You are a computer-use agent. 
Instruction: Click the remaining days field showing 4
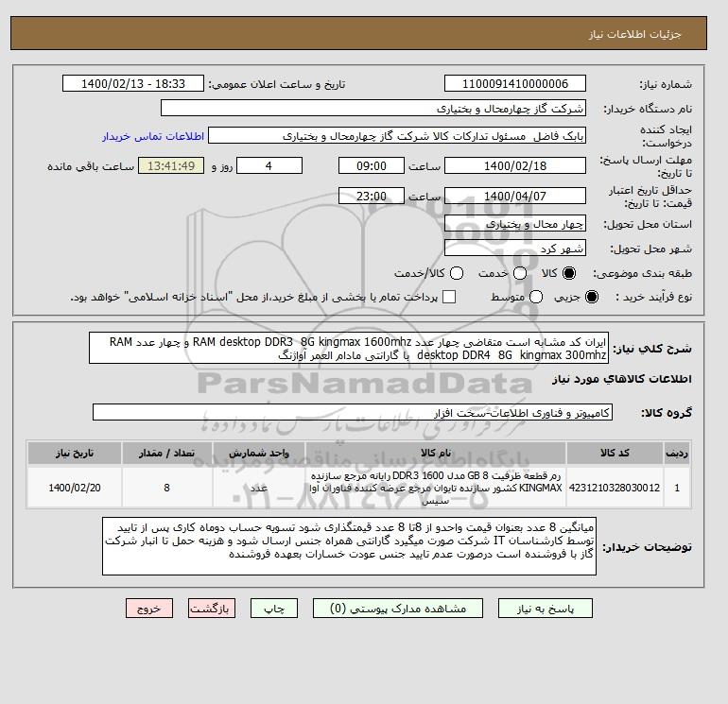click(x=269, y=165)
